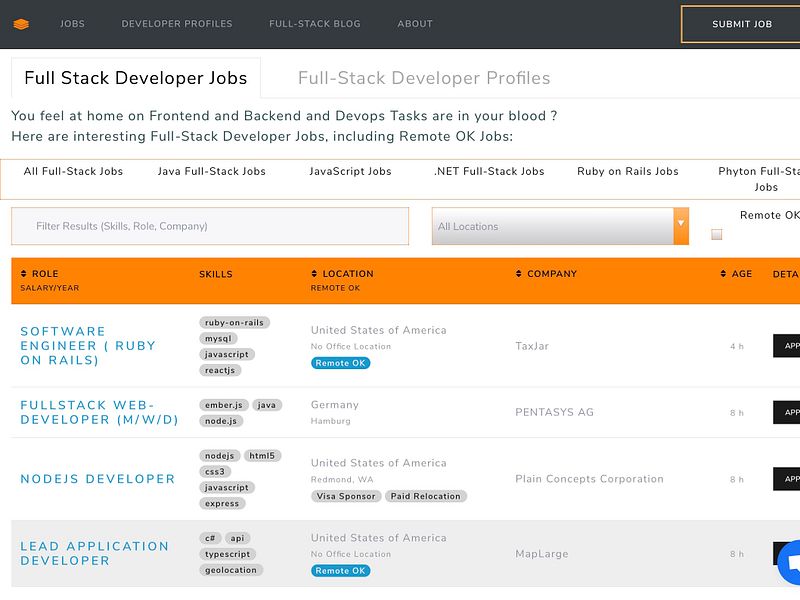The width and height of the screenshot is (800, 600).
Task: Open the Full-Stack Blog menu item
Action: pyautogui.click(x=315, y=23)
